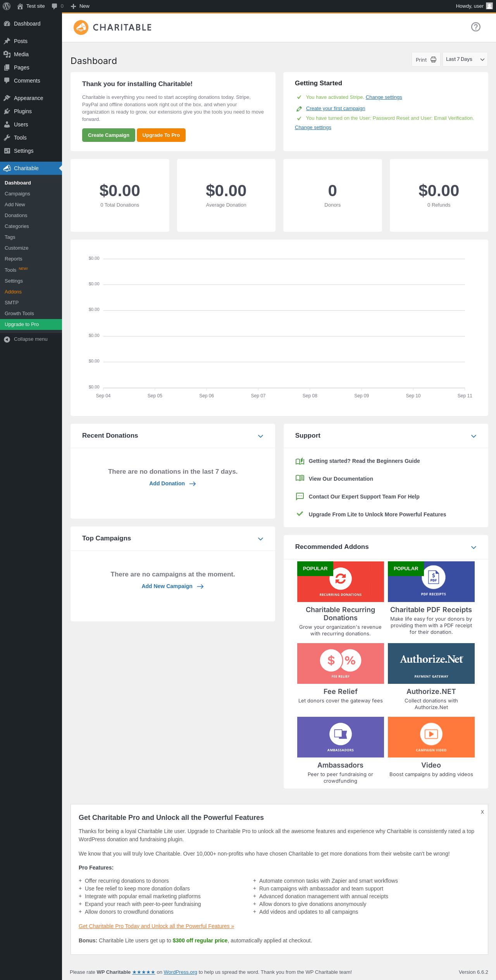Click the pencil icon by Create your first campaign

click(299, 109)
